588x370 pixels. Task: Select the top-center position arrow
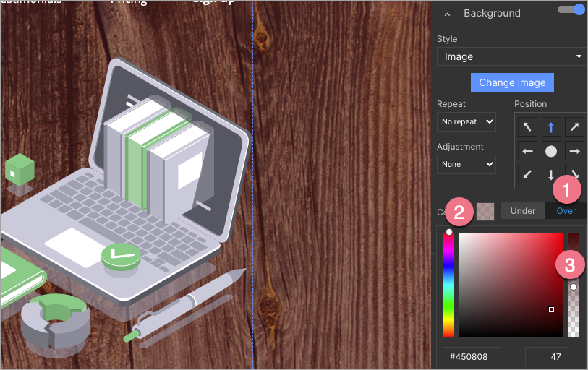[x=551, y=127]
